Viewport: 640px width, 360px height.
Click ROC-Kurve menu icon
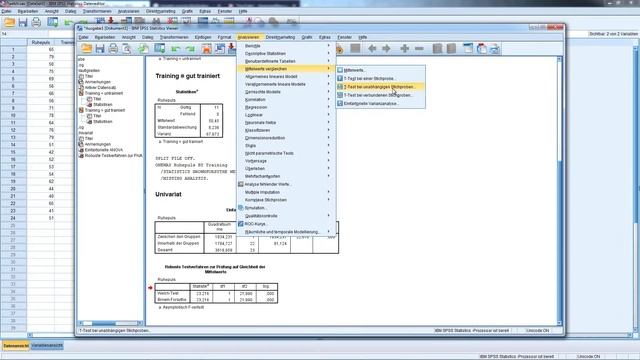coord(241,224)
